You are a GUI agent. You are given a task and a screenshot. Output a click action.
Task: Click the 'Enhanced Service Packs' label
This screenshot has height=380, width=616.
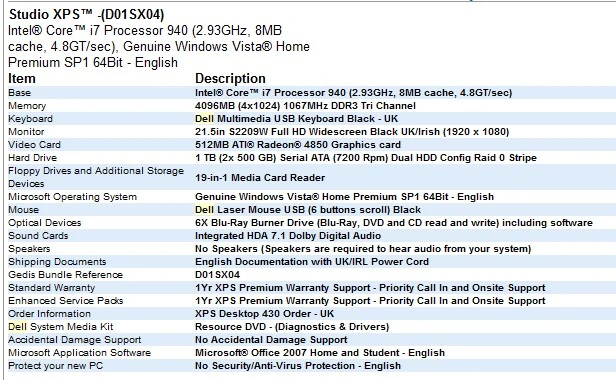(x=66, y=301)
